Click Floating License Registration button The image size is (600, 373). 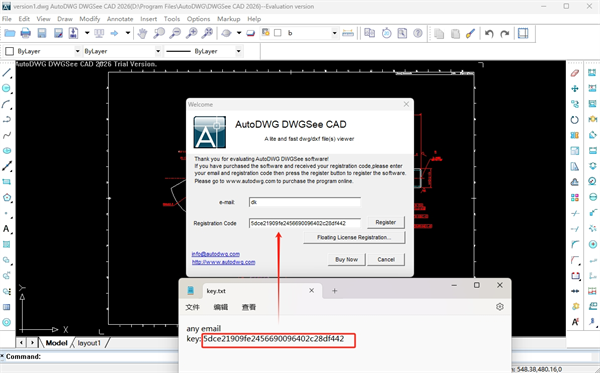[354, 238]
